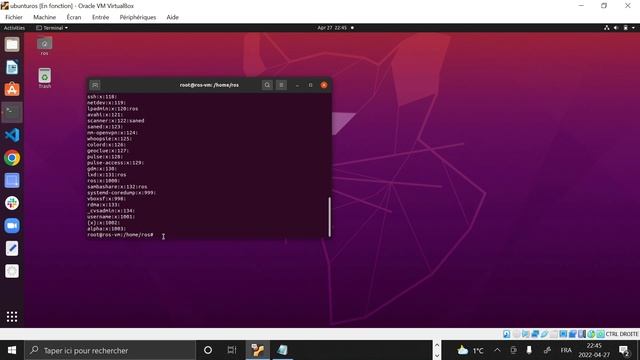This screenshot has width=640, height=360.
Task: Open the Machine menu
Action: (x=44, y=17)
